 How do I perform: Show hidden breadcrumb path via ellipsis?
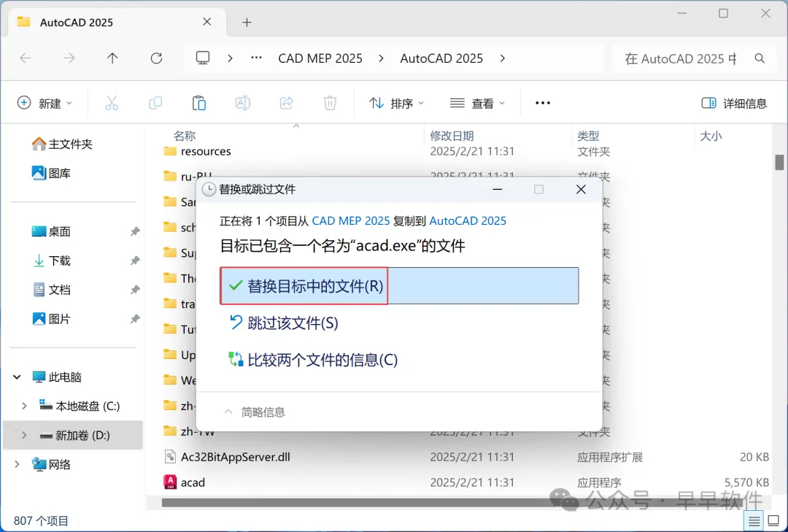[x=256, y=58]
